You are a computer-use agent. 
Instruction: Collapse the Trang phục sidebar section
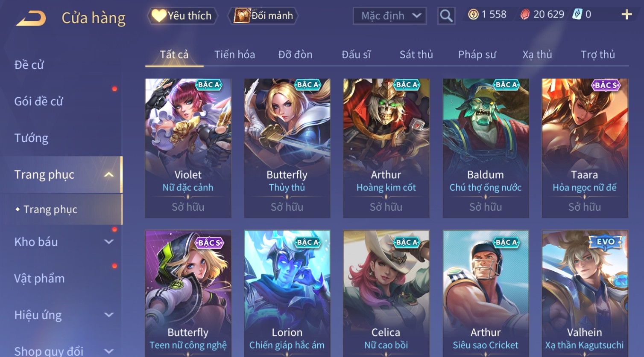click(x=109, y=174)
